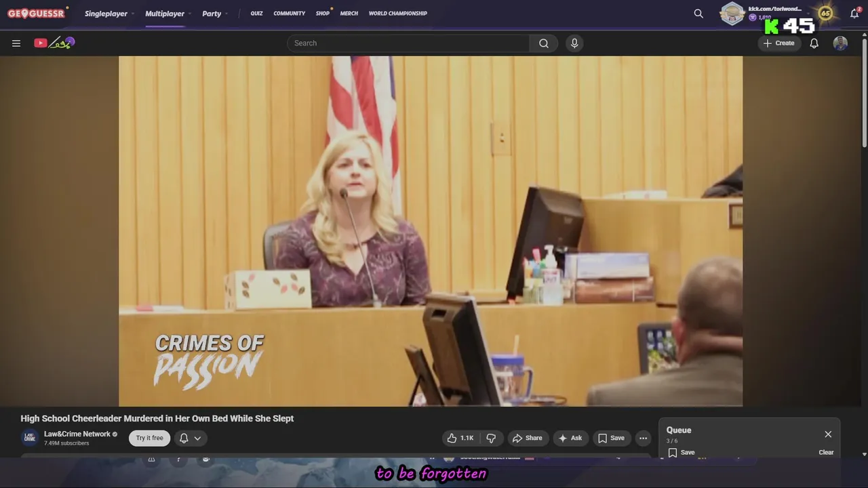Clear the queue
868x488 pixels.
point(826,453)
